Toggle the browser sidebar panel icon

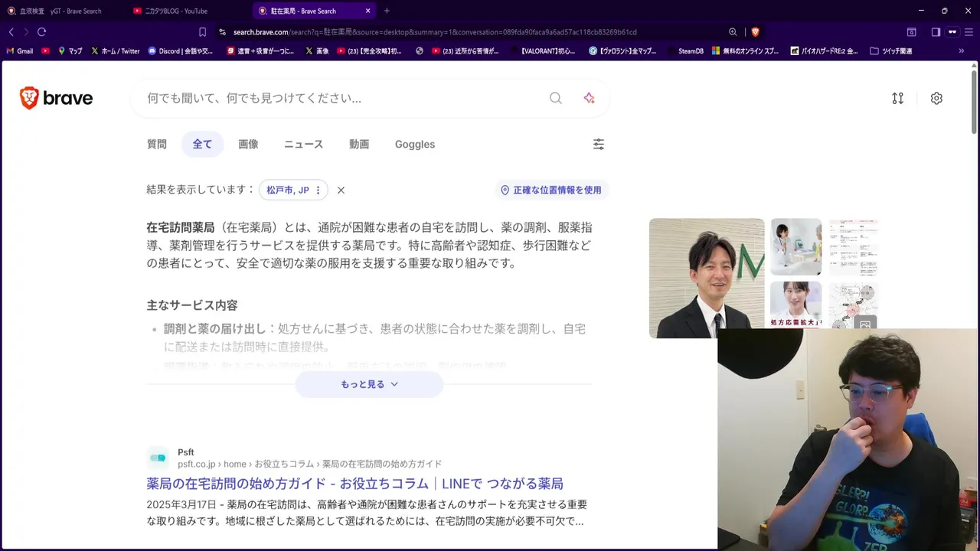click(x=936, y=32)
